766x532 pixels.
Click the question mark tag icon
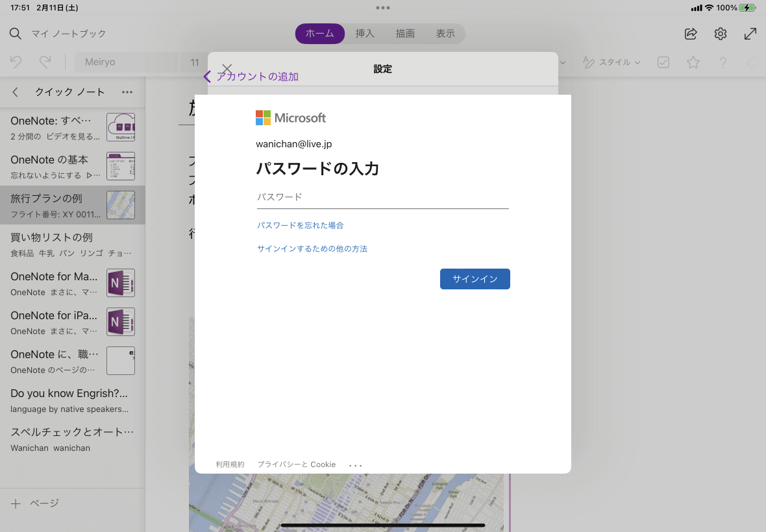point(723,62)
